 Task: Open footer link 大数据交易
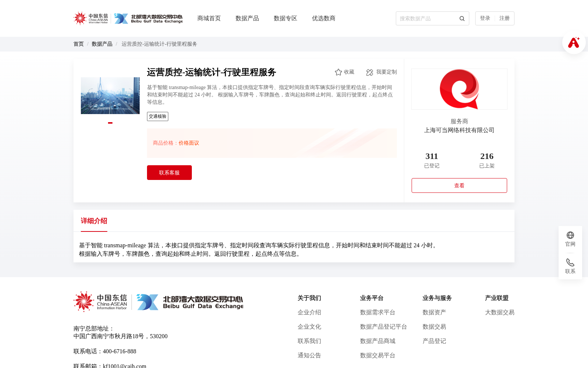(500, 312)
